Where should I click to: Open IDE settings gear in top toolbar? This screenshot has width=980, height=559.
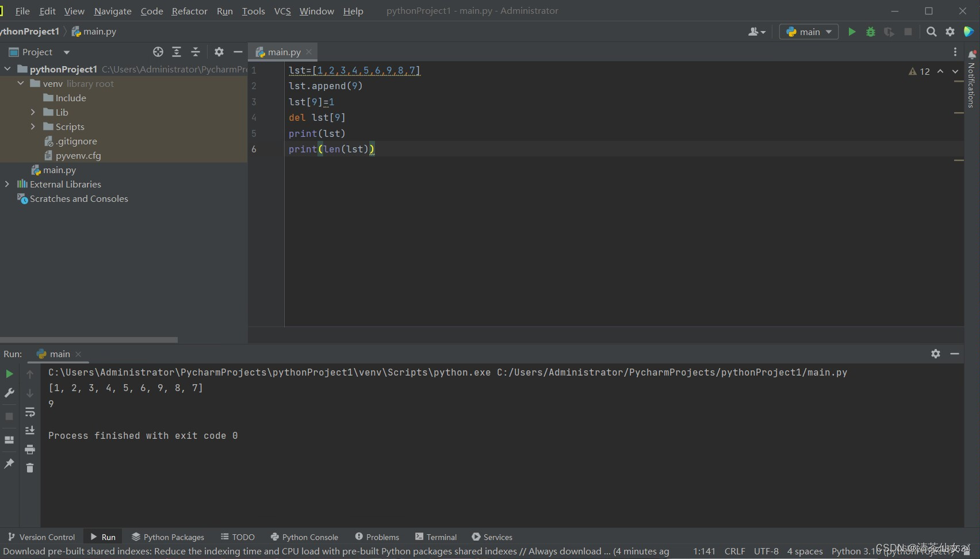coord(950,32)
